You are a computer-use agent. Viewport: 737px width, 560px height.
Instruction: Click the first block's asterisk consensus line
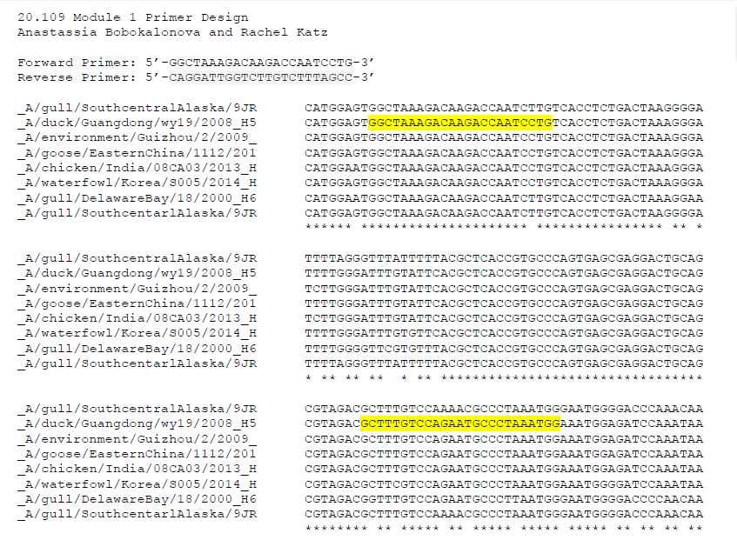504,227
